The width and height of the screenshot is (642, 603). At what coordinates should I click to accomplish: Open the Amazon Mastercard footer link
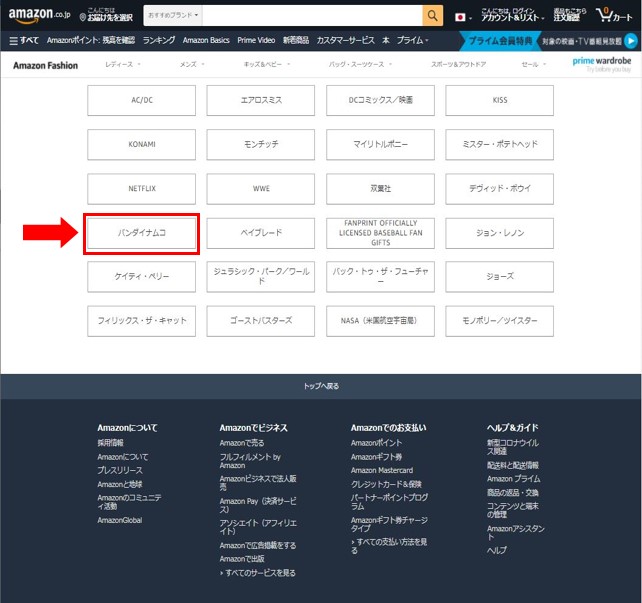382,470
